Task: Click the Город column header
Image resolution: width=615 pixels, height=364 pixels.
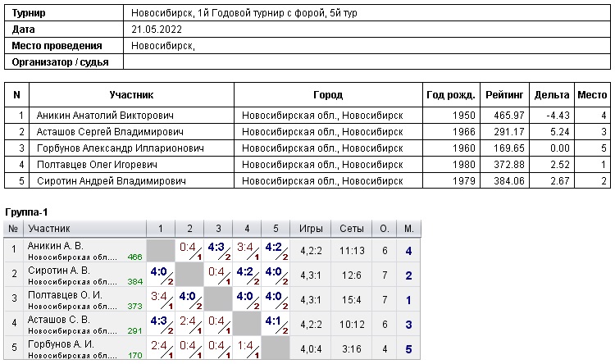Action: [x=328, y=95]
